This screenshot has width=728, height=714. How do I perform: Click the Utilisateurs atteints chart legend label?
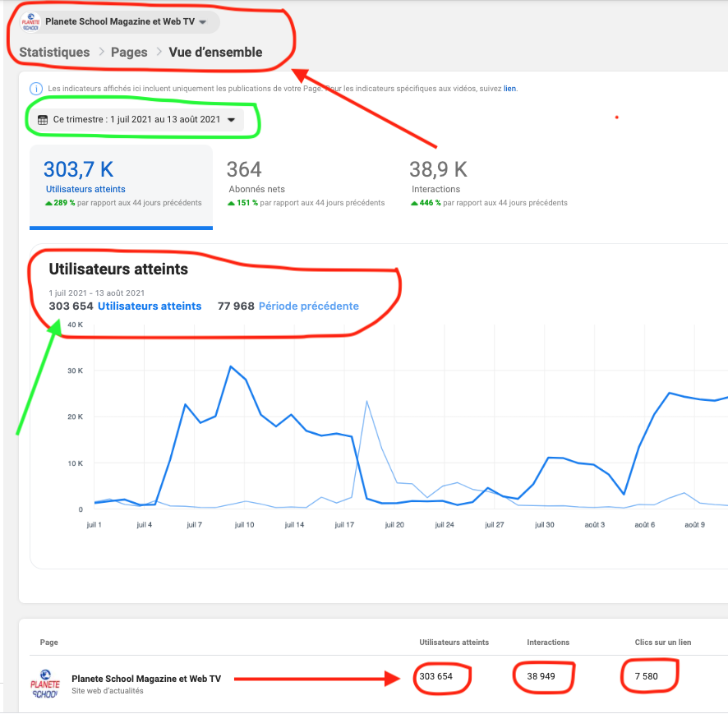pos(150,306)
